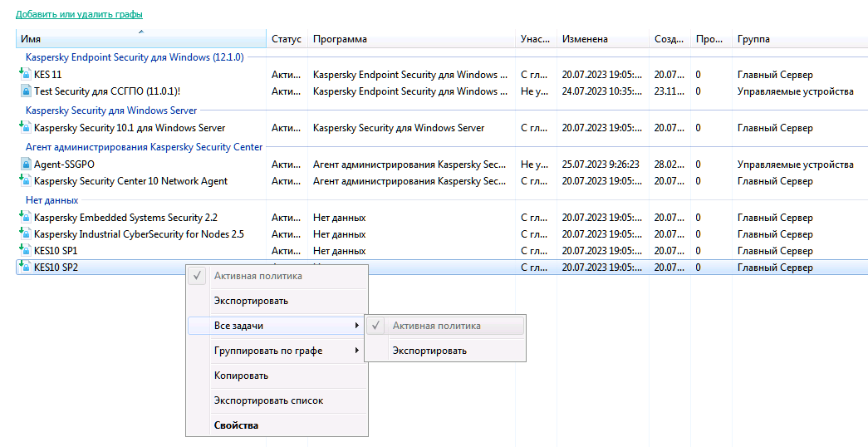The image size is (868, 447).
Task: Click the Agent-SSGPO policy icon
Action: [x=25, y=165]
